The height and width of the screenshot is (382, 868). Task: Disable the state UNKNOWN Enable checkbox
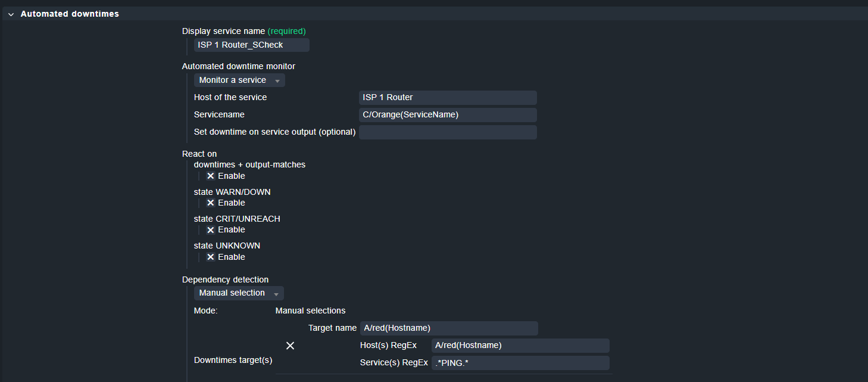[x=211, y=256]
